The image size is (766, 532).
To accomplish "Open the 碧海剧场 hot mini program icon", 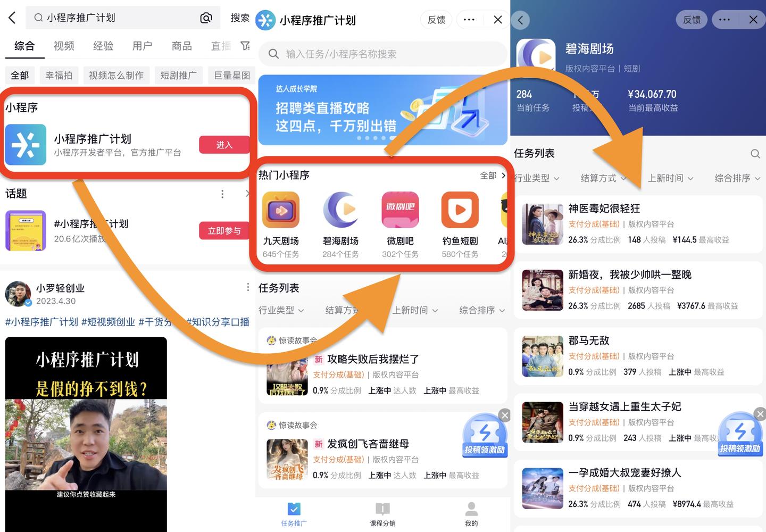I will coord(342,210).
